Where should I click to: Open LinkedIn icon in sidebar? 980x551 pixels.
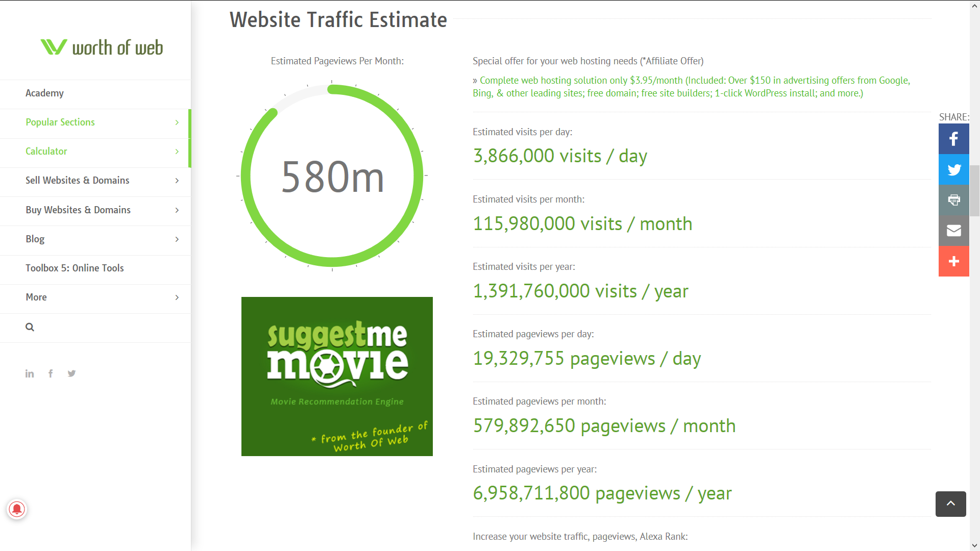(30, 373)
